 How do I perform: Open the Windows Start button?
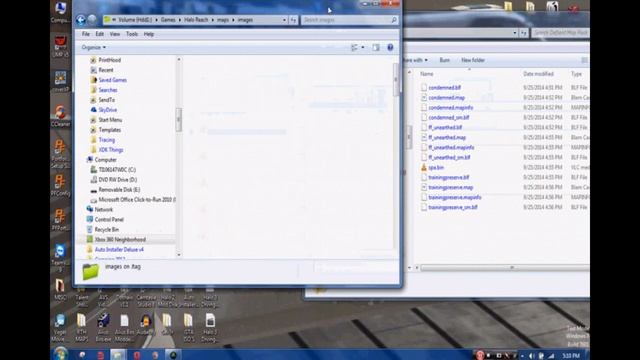click(x=60, y=354)
